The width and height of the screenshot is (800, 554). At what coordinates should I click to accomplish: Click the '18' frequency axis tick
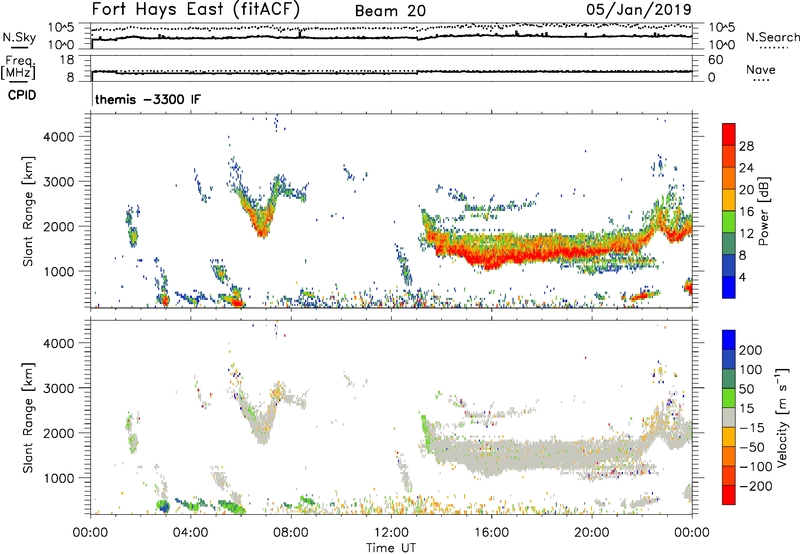click(x=67, y=60)
